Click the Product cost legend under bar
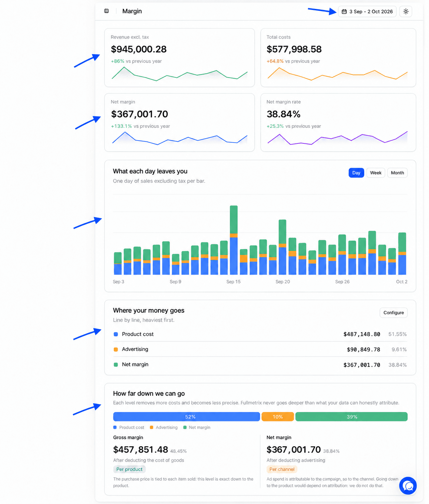This screenshot has width=429, height=504. [x=129, y=427]
